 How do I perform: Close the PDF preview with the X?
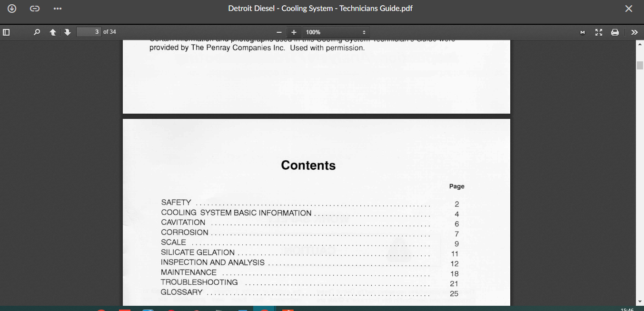pyautogui.click(x=629, y=9)
